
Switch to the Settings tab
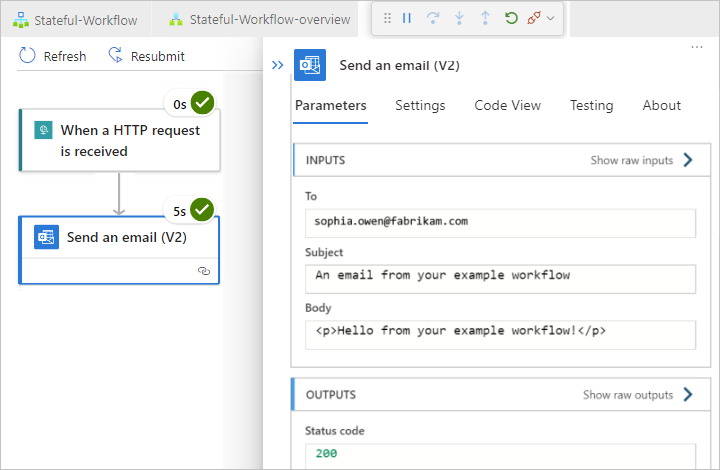click(x=420, y=105)
